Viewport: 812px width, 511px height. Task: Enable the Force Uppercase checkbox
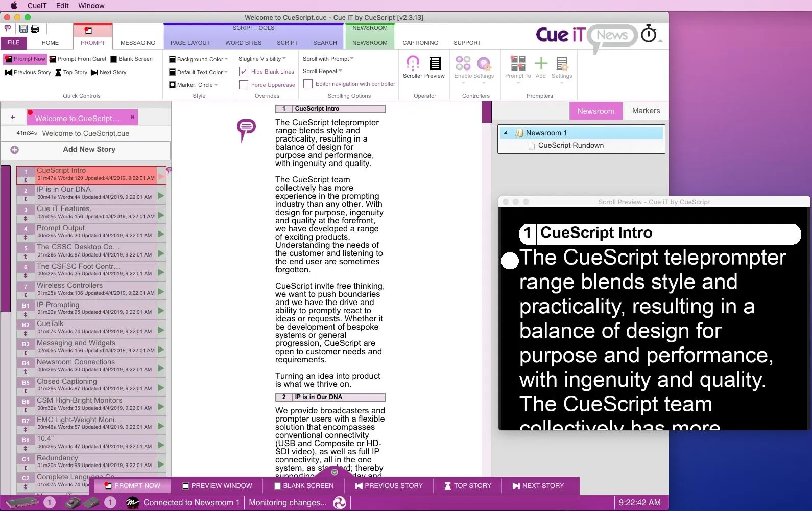pyautogui.click(x=244, y=85)
